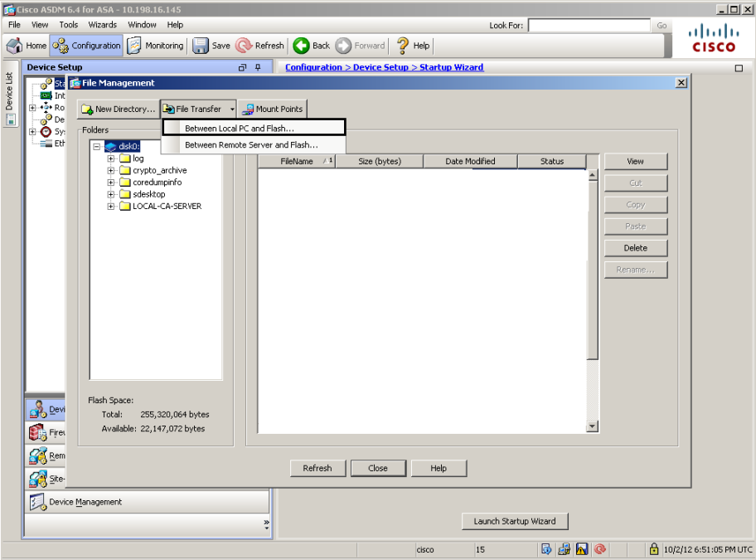Image resolution: width=756 pixels, height=560 pixels.
Task: Choose Between Local PC and Flash
Action: pos(254,129)
